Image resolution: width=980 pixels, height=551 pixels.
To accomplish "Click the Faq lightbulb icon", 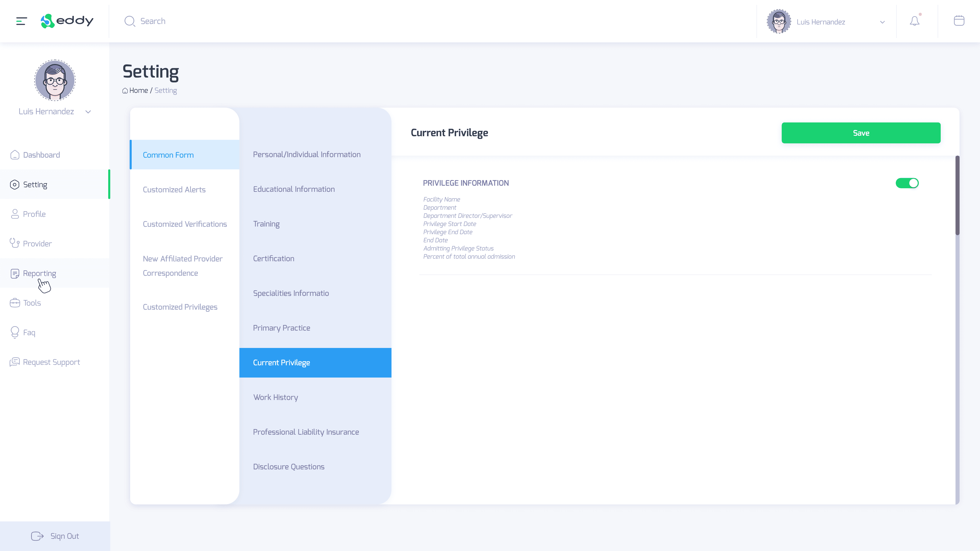I will coord(15,332).
